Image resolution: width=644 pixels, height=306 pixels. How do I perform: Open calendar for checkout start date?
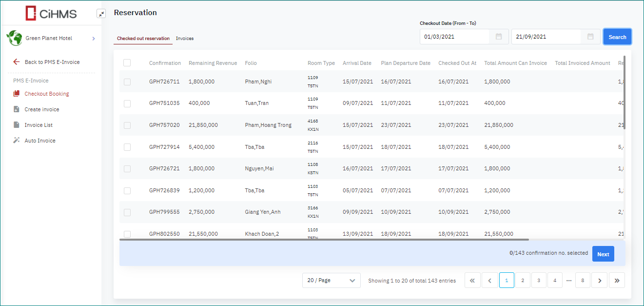[499, 37]
